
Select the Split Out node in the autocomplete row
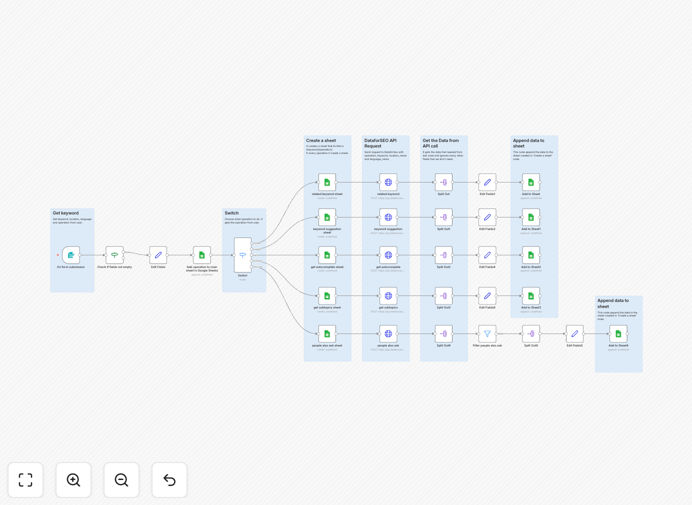coord(444,255)
